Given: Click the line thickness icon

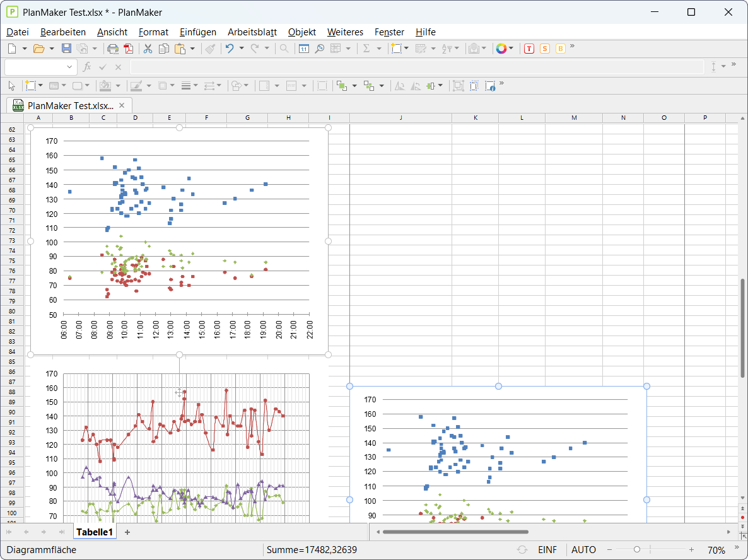Looking at the screenshot, I should (x=186, y=86).
